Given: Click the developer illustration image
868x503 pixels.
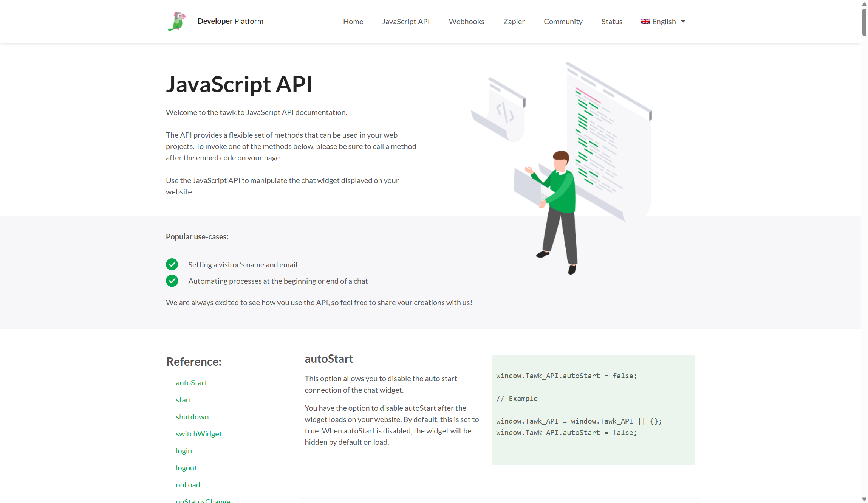Looking at the screenshot, I should coord(562,168).
